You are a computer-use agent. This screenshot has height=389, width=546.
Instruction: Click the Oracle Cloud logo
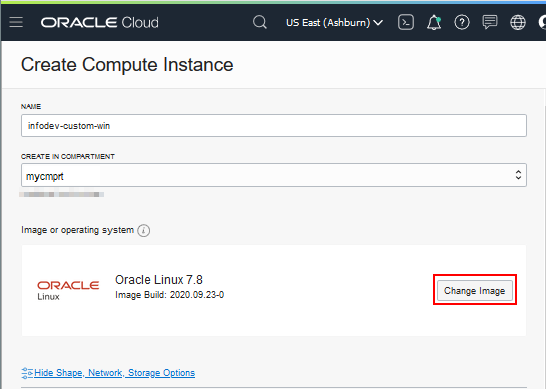click(100, 23)
